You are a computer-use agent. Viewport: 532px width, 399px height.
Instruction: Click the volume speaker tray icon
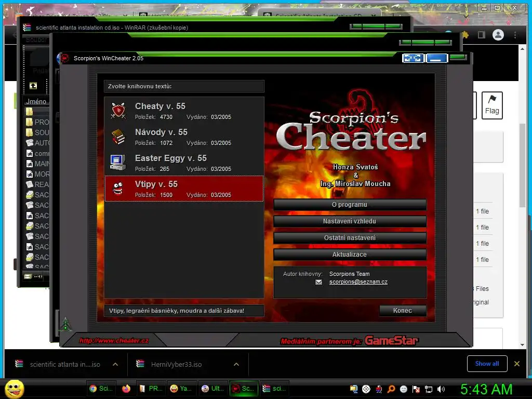[x=441, y=389]
